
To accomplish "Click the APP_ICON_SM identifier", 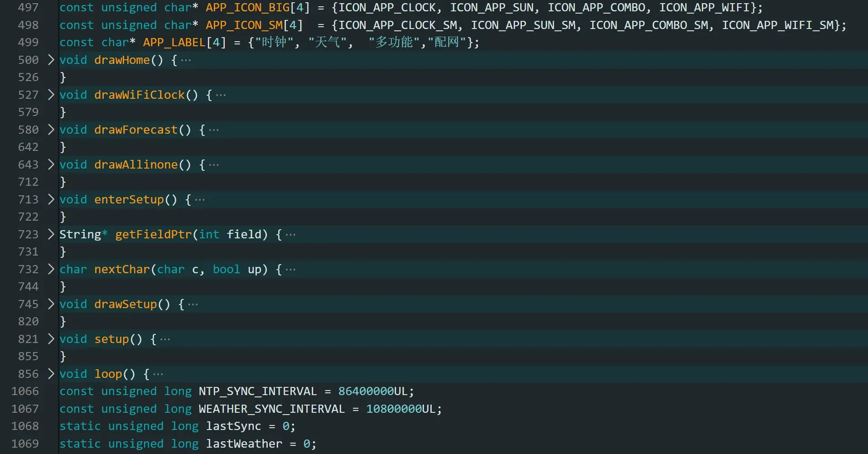I will coord(244,25).
